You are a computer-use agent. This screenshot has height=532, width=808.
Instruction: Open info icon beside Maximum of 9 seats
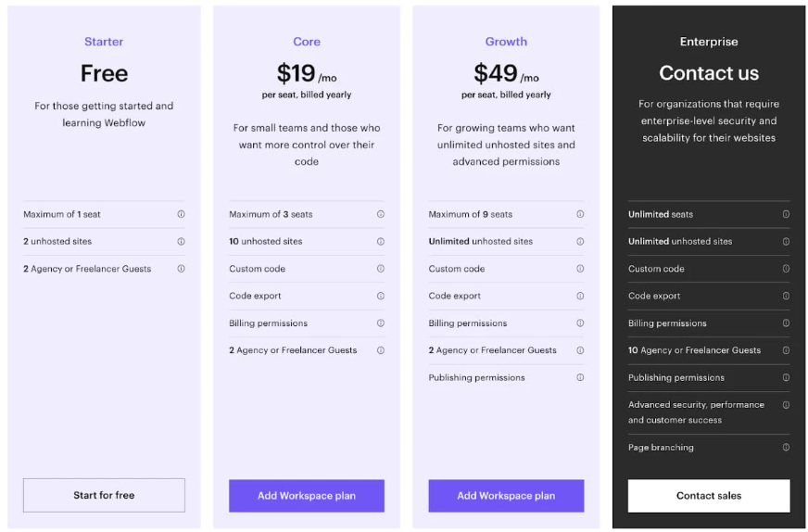580,214
